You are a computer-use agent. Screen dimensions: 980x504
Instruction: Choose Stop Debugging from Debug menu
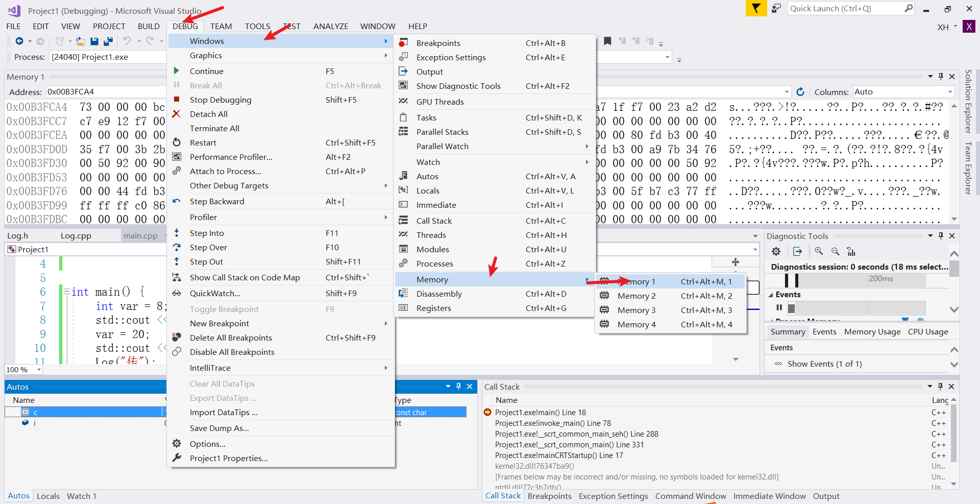tap(281, 100)
